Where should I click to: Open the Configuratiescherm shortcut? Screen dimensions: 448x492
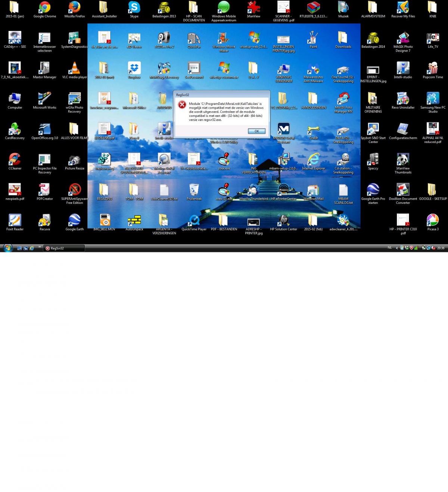click(x=403, y=131)
